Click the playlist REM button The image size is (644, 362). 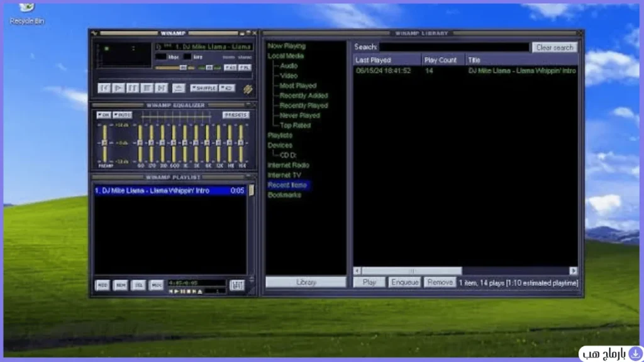click(x=120, y=285)
